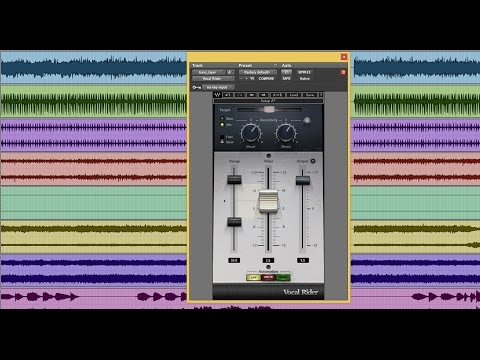Select next preset with the plus button

click(247, 78)
